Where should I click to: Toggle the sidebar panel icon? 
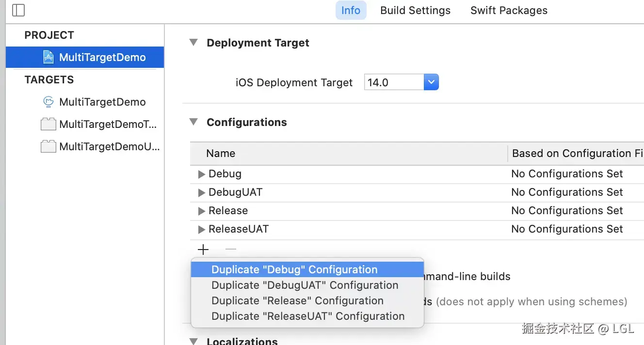coord(18,10)
